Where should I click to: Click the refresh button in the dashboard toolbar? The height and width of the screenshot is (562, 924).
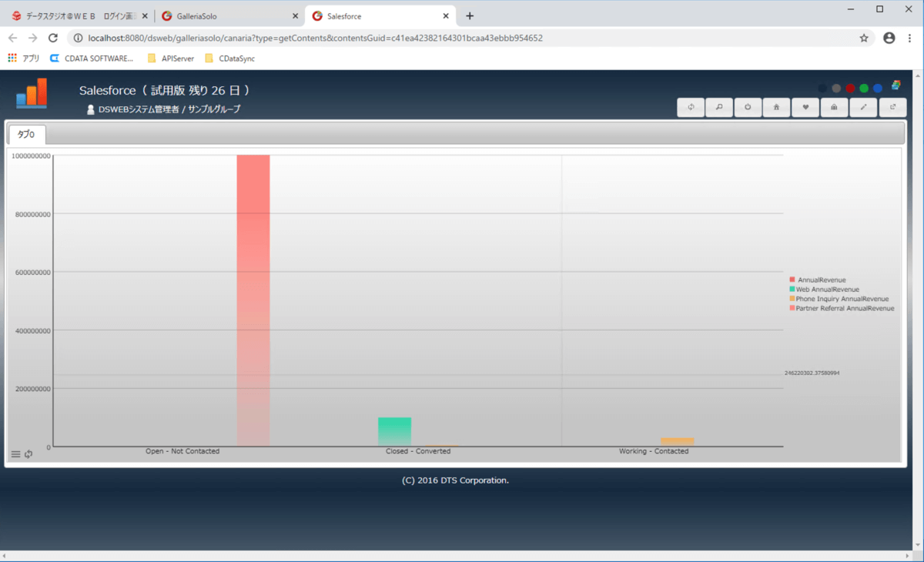pyautogui.click(x=691, y=108)
